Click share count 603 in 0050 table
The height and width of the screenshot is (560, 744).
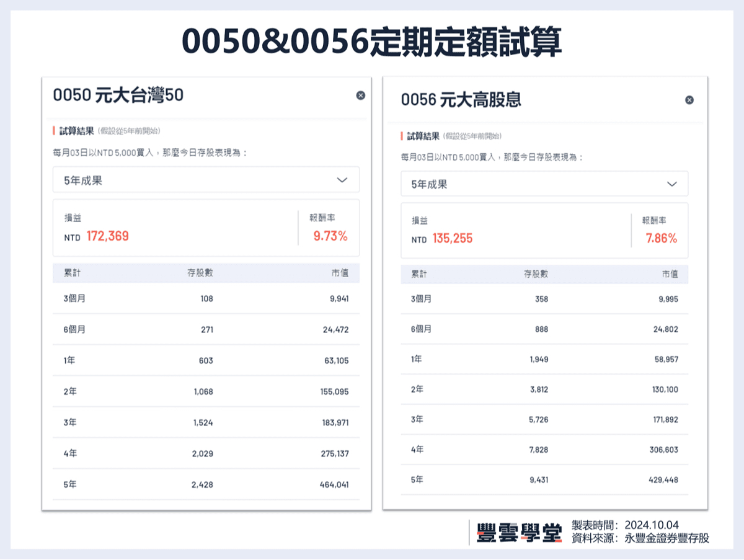206,360
